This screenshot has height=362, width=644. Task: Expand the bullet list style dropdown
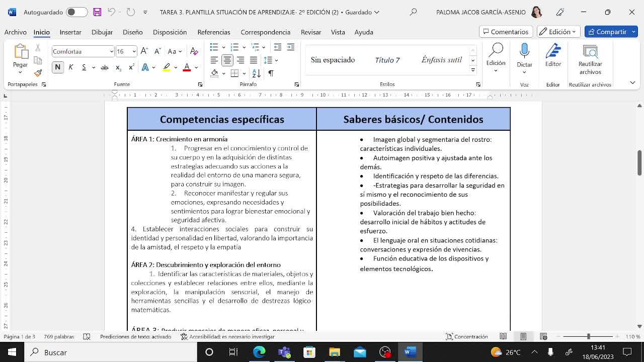click(x=223, y=47)
